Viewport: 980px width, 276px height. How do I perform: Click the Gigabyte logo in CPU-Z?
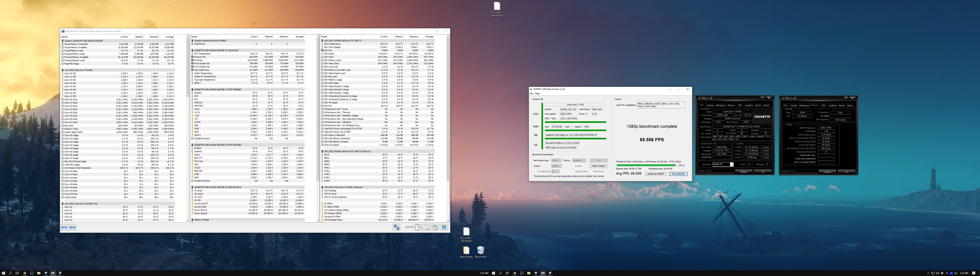pos(762,117)
